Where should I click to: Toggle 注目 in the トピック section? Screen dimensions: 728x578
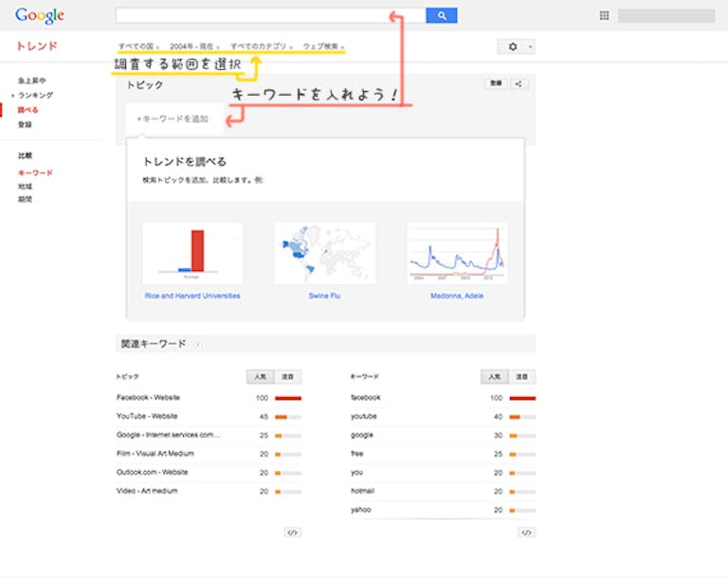tap(288, 376)
